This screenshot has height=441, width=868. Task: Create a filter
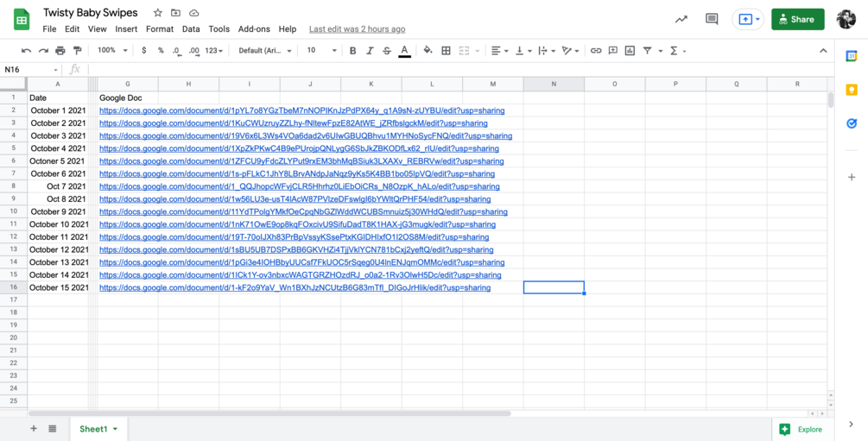[x=647, y=50]
